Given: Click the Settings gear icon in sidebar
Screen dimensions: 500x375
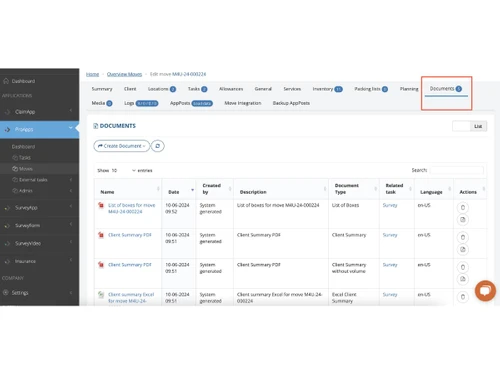Looking at the screenshot, I should pos(6,293).
